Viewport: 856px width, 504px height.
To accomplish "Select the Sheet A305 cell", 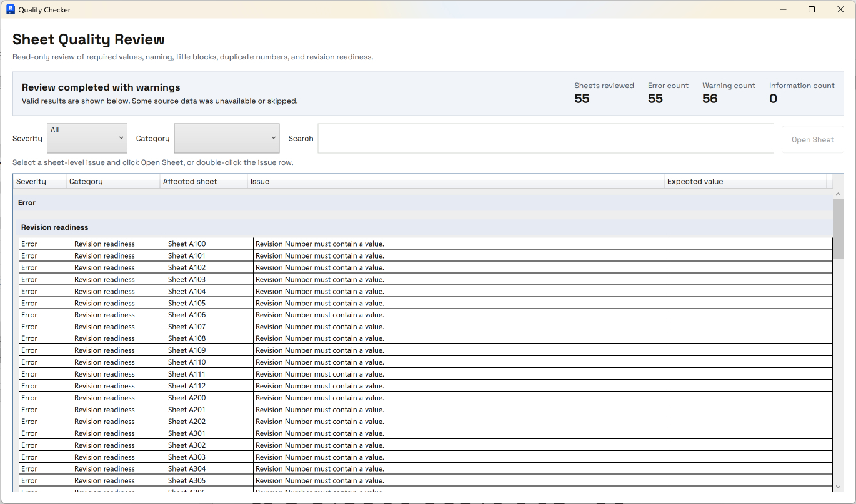I will 209,481.
